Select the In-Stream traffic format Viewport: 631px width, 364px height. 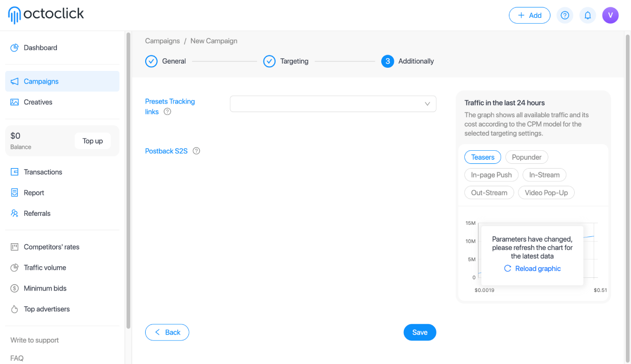click(545, 175)
